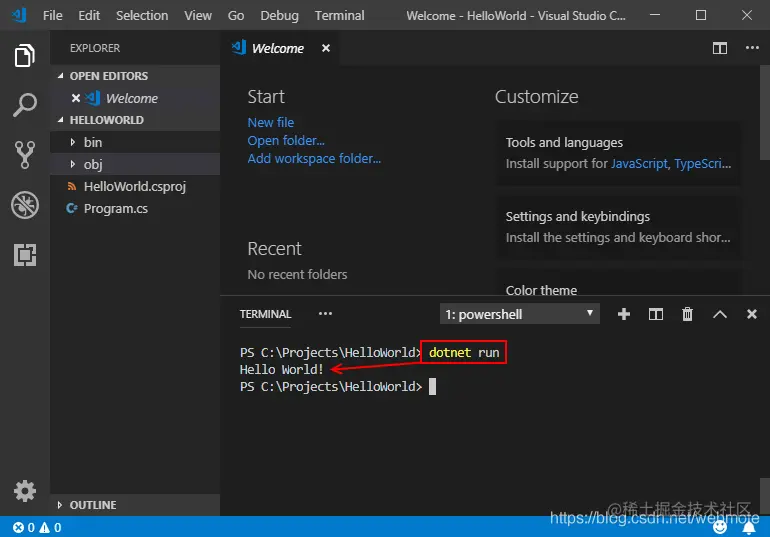770x537 pixels.
Task: Select Welcome entry in Open Editors
Action: point(135,98)
